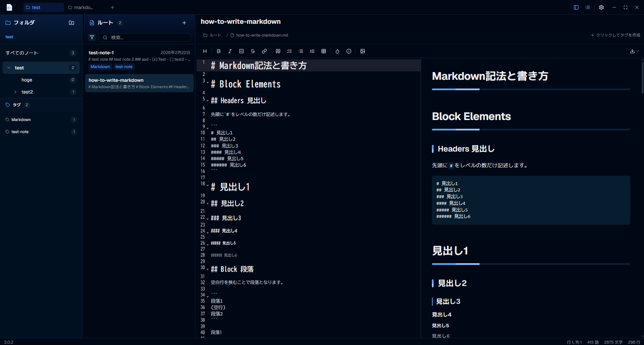Viewport: 644px width, 345px height.
Task: Apply italic formatting from editor toolbar
Action: [x=230, y=51]
